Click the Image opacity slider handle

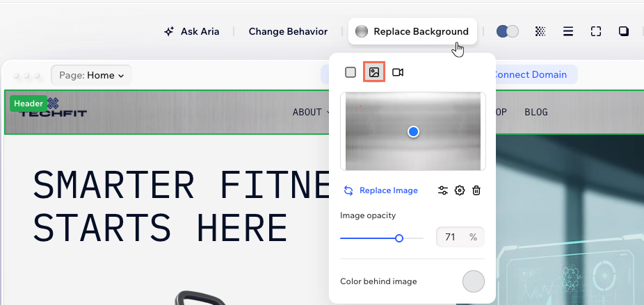click(x=399, y=238)
